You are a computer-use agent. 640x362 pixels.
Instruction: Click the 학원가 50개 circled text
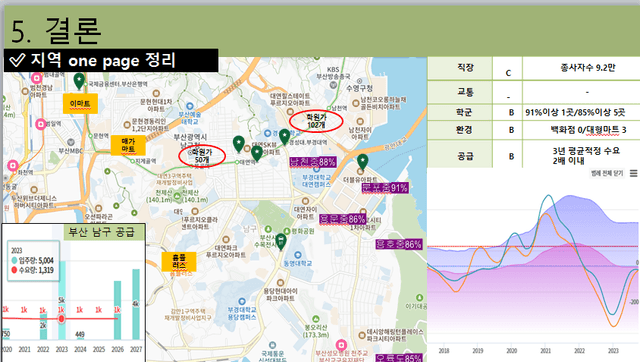click(x=202, y=156)
